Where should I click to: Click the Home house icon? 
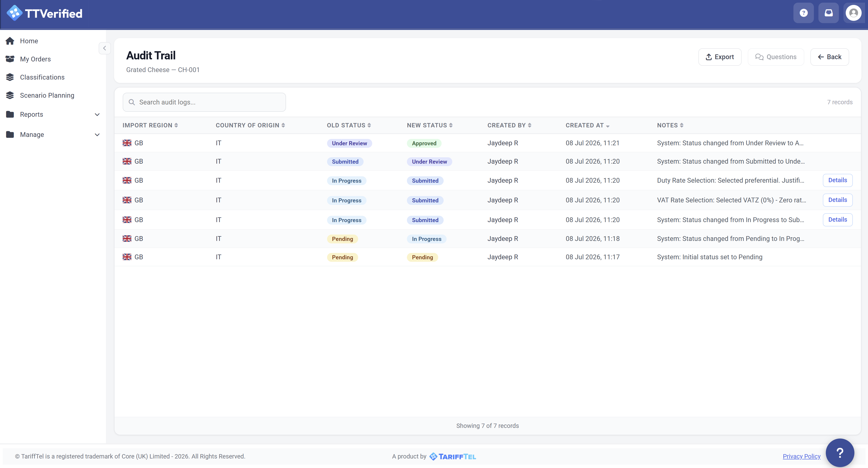(x=10, y=41)
